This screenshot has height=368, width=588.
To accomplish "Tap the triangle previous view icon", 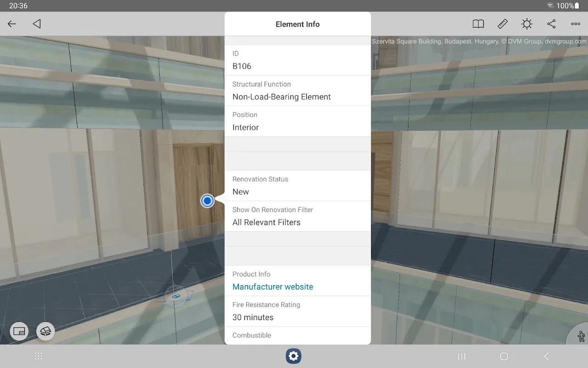I will tap(37, 24).
